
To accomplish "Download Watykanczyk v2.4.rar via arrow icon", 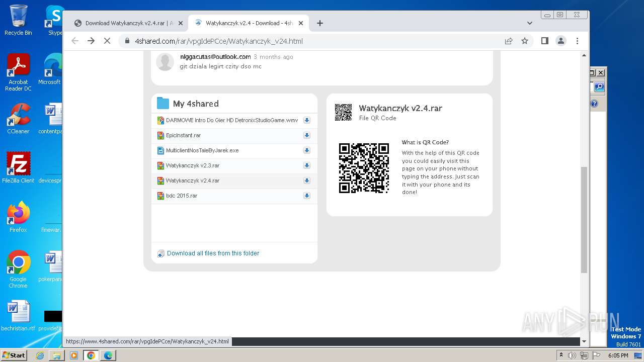I will pos(307,180).
